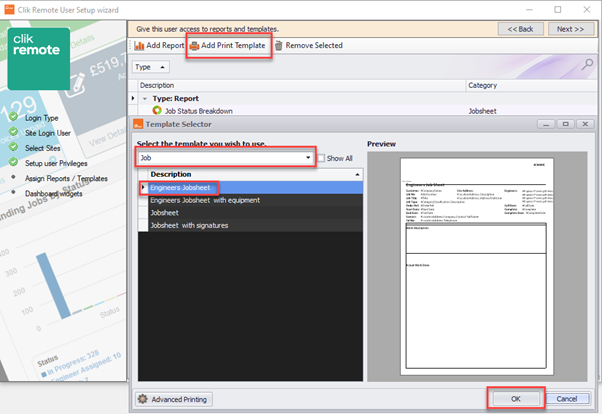This screenshot has height=414, width=602.
Task: Click Assign Reports / Templates step
Action: point(66,179)
